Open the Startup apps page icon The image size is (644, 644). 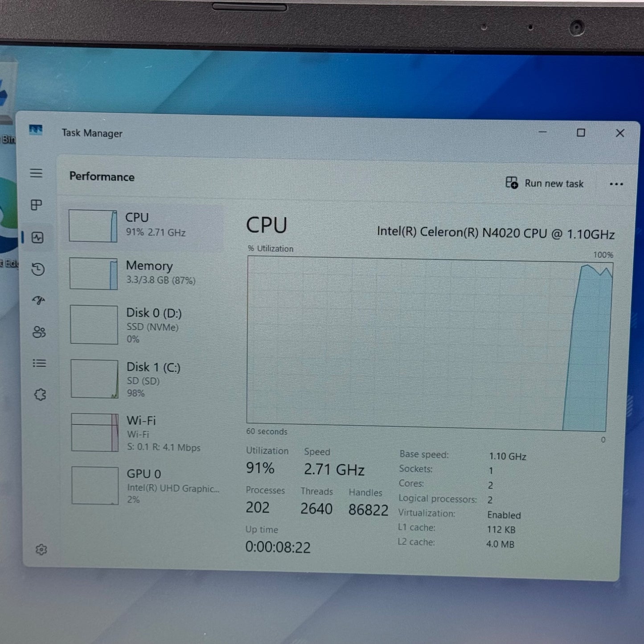pos(38,300)
